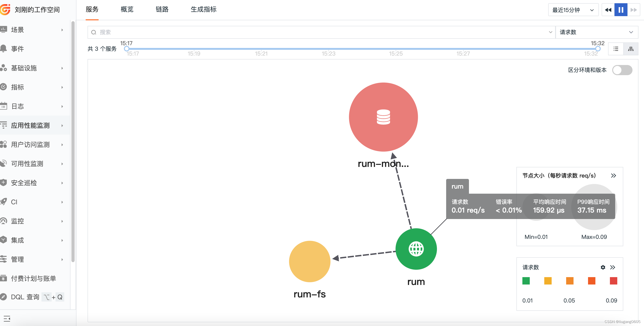Switch to the 概览 tab
The width and height of the screenshot is (644, 326).
coord(127,9)
